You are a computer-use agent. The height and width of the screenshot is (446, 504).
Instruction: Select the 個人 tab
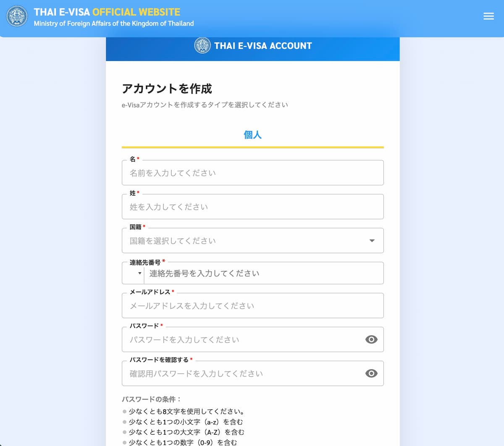point(253,135)
